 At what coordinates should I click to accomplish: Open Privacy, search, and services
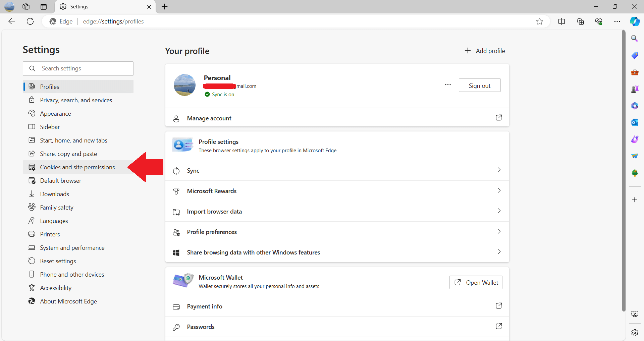point(78,100)
